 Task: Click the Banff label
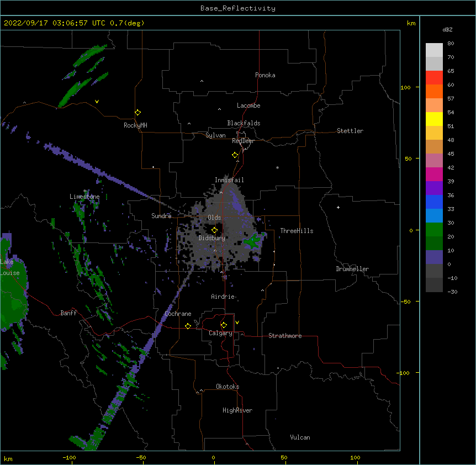point(68,313)
